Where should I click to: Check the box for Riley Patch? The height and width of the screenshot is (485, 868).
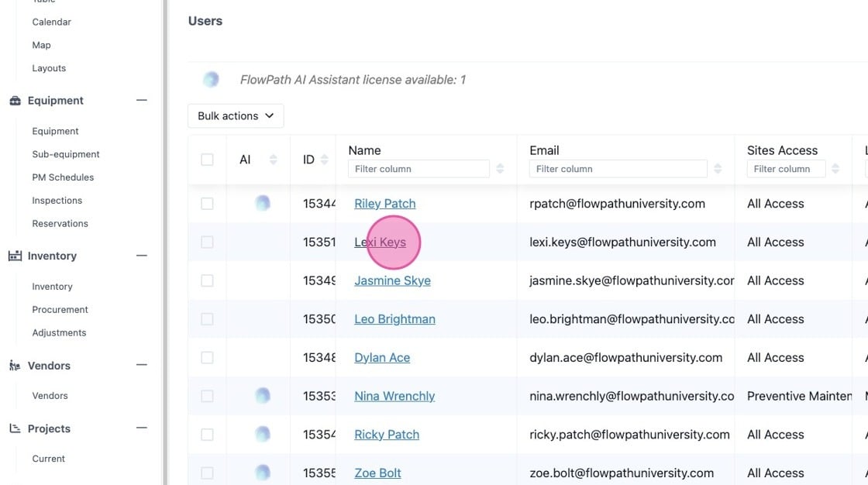pos(207,203)
